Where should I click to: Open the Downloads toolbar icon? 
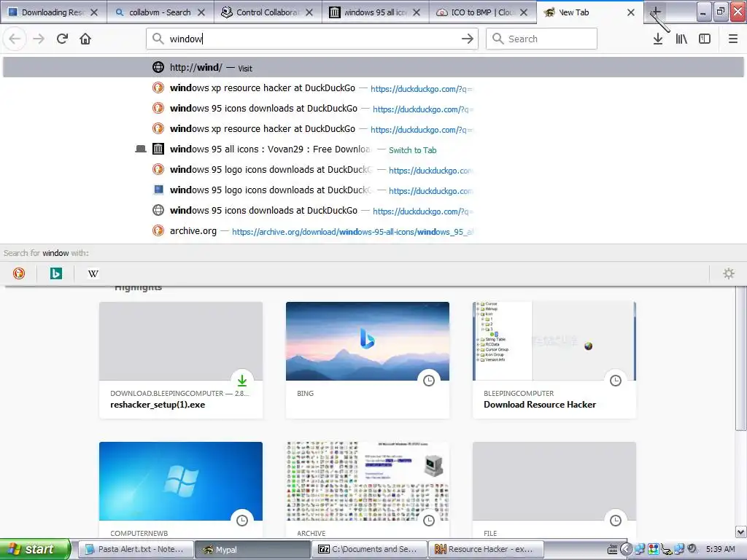pyautogui.click(x=658, y=39)
